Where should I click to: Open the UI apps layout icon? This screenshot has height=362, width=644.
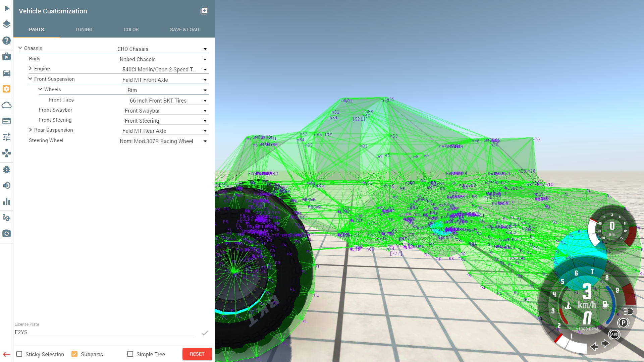pos(7,121)
